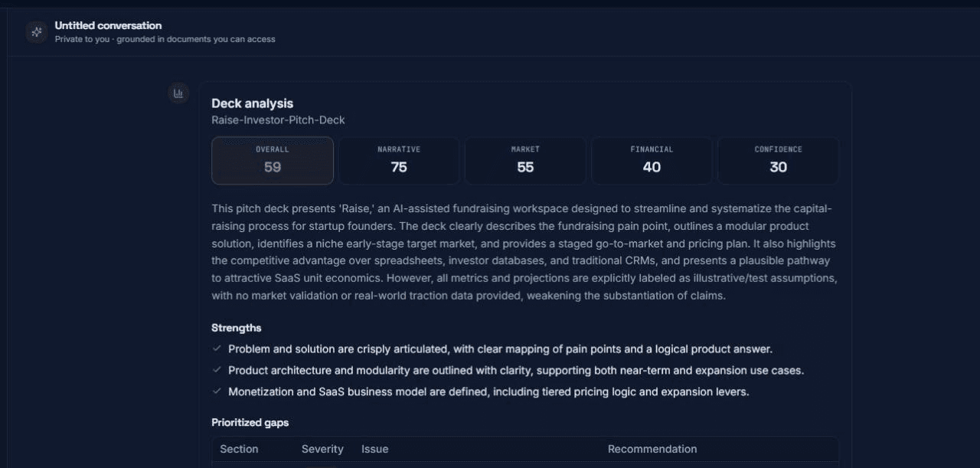The image size is (980, 468).
Task: Select the Financial 40 score card
Action: point(652,161)
